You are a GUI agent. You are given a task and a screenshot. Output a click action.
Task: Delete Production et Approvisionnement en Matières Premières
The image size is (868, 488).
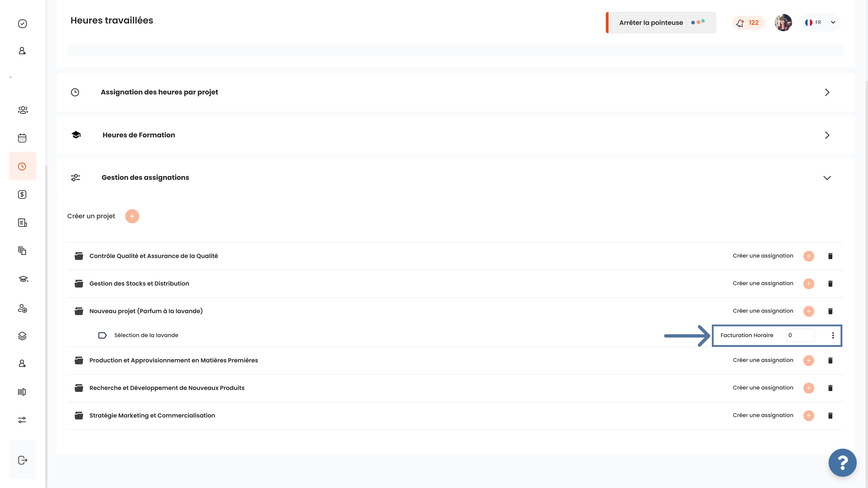(830, 360)
